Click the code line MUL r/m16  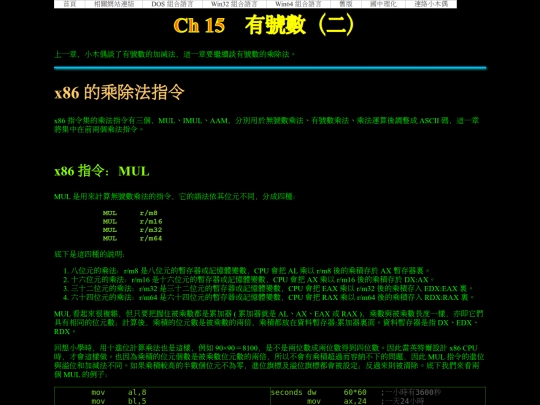[133, 221]
